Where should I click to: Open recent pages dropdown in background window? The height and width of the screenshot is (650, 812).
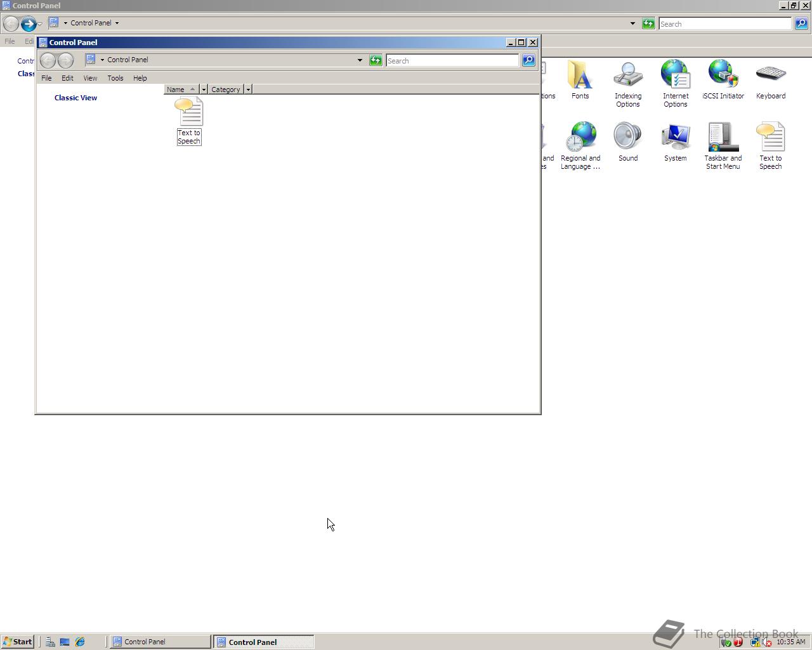[x=40, y=24]
